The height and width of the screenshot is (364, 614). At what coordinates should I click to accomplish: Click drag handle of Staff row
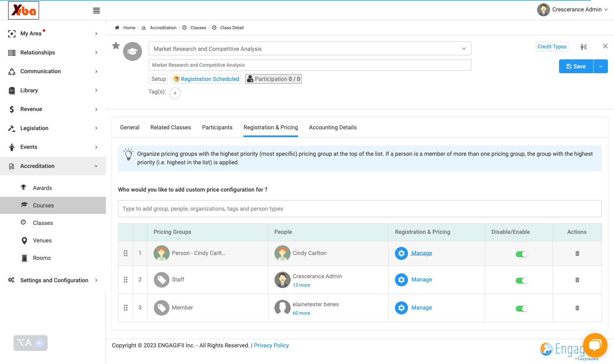(x=125, y=280)
